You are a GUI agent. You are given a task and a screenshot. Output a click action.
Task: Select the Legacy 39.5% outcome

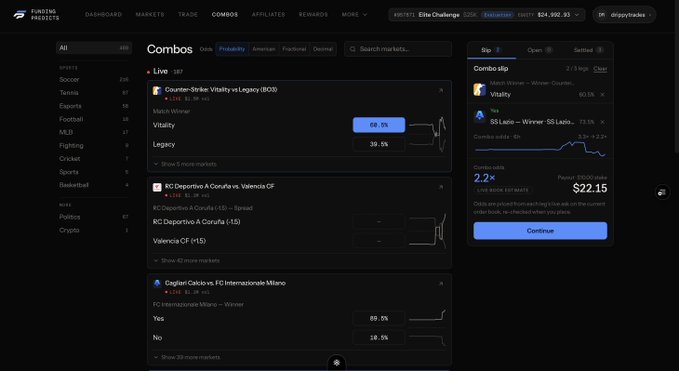(379, 145)
